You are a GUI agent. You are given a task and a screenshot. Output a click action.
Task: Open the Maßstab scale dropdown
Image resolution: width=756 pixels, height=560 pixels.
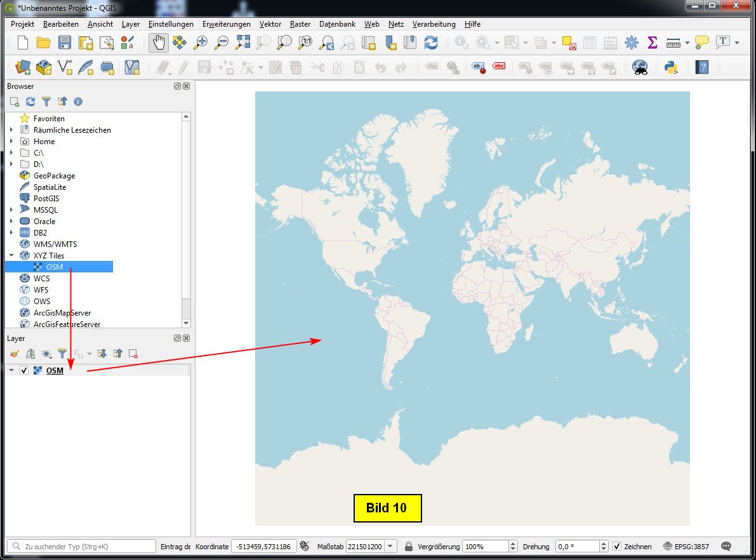coord(390,546)
